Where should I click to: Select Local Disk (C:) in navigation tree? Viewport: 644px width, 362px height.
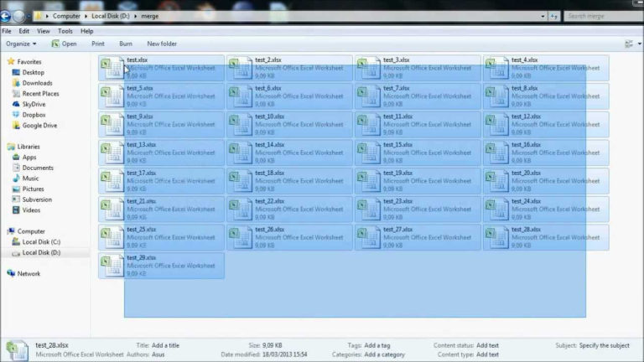coord(41,241)
